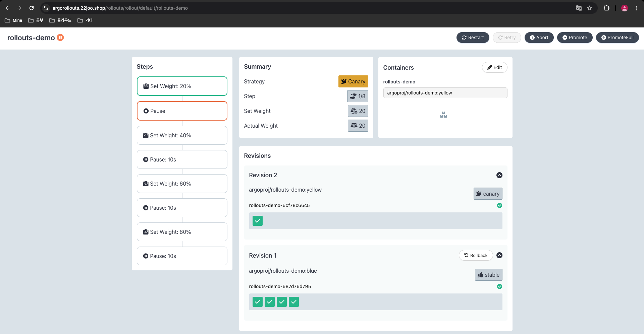Click the first pod box in Revision 1
Viewport: 644px width, 334px height.
[x=258, y=302]
